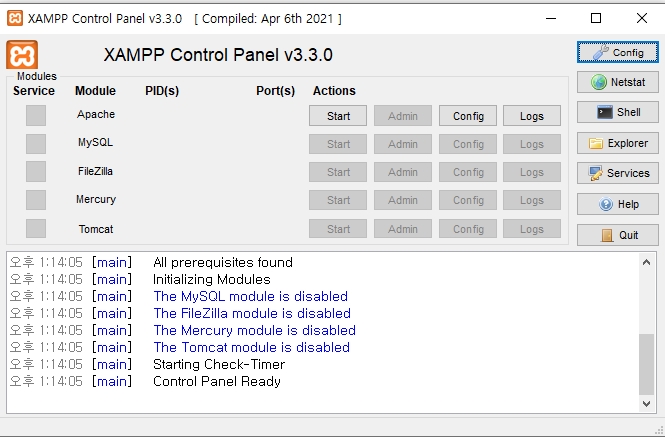The height and width of the screenshot is (437, 665).
Task: Click the Service column header
Action: pos(34,91)
